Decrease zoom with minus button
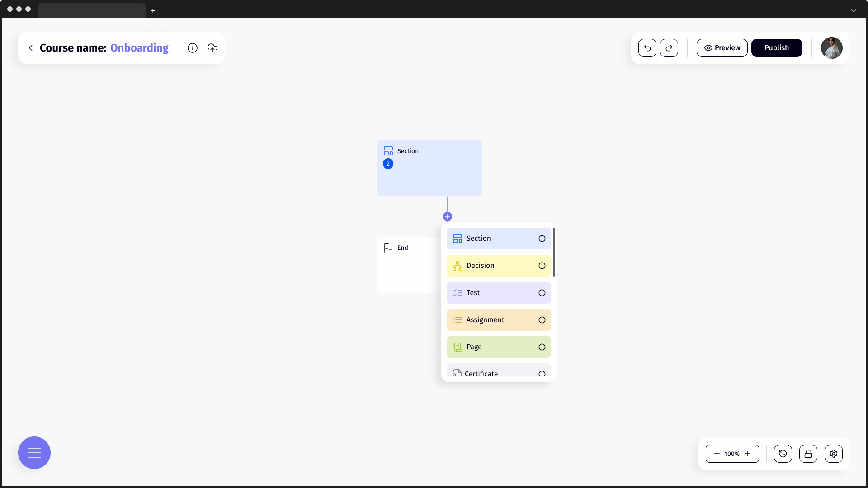 717,454
